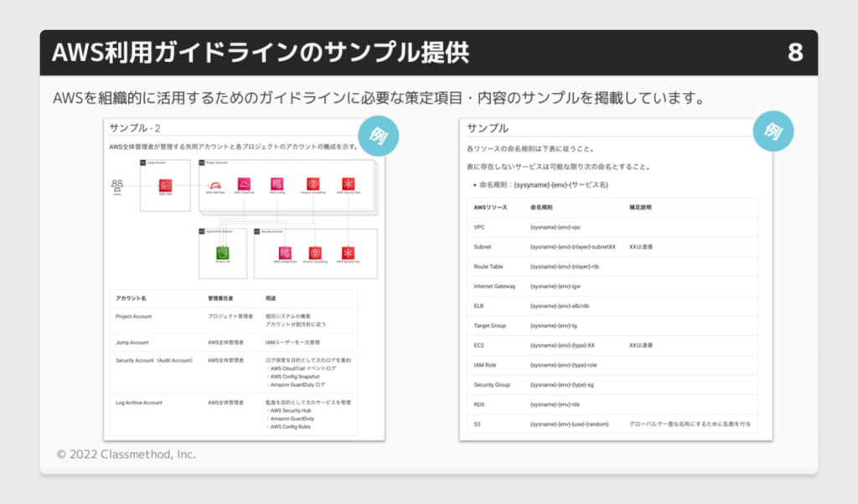This screenshot has height=504, width=858.
Task: Click the slide title AWS利用ガイドラインのサンプル提供
Action: point(261,53)
